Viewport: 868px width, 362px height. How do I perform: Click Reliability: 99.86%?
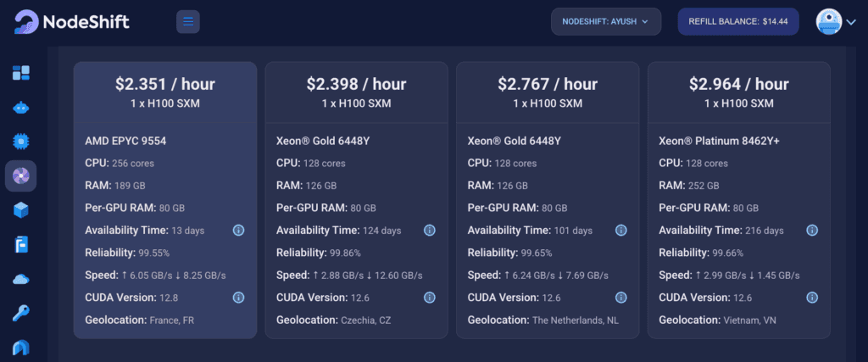click(319, 253)
